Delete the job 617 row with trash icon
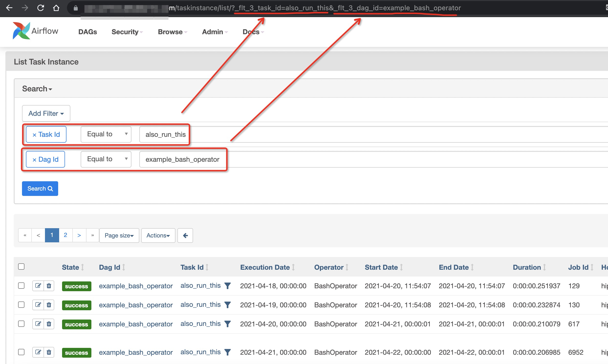Screen dimensions: 608x364 point(49,324)
